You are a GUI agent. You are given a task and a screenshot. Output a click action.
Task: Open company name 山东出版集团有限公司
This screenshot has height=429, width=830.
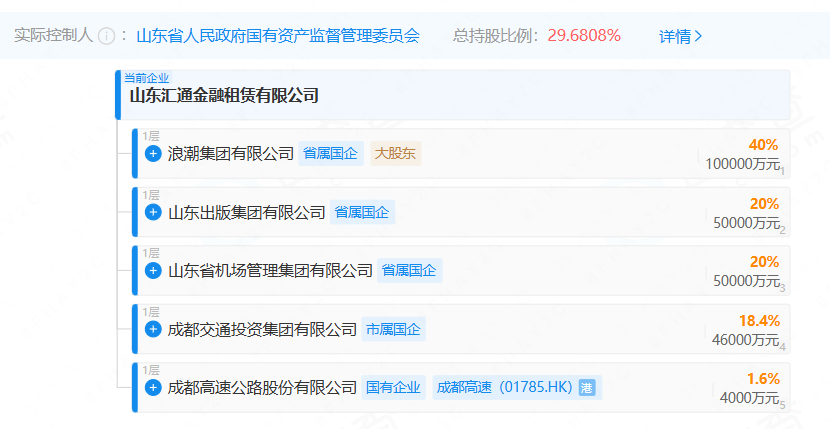[x=247, y=212]
